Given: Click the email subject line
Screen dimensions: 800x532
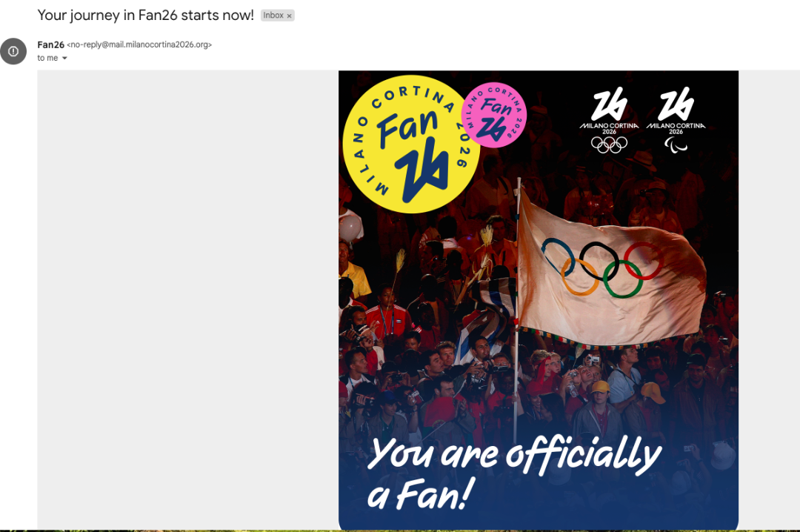Looking at the screenshot, I should 145,15.
